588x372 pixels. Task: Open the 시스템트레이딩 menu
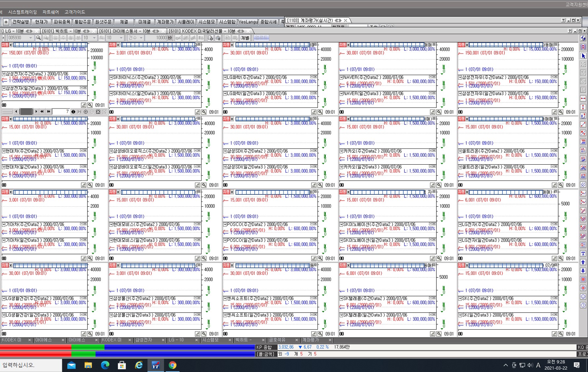pyautogui.click(x=22, y=12)
